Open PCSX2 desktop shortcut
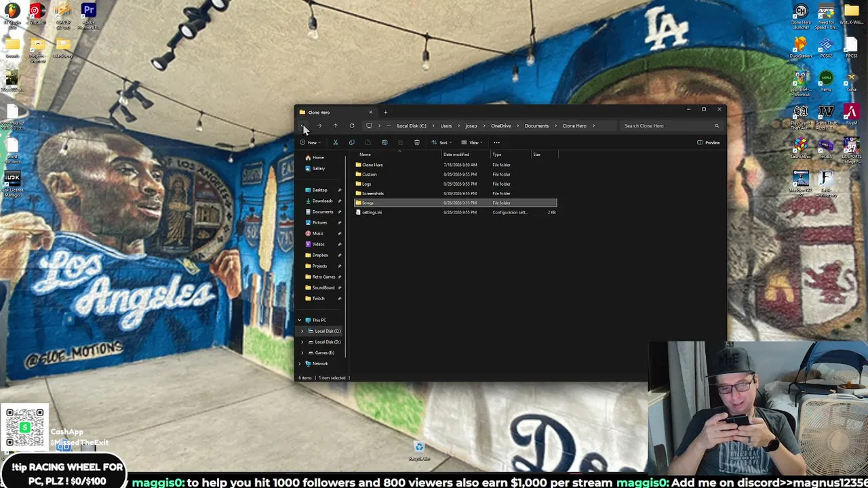 (x=826, y=49)
